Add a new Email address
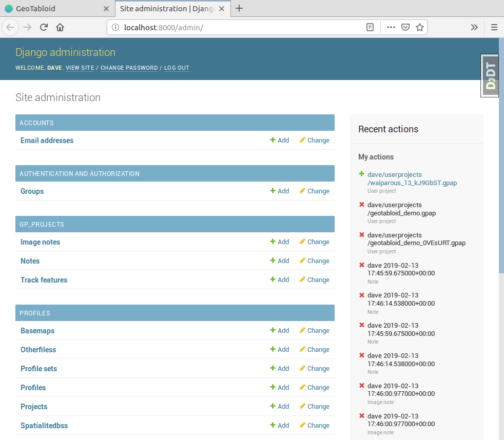 tap(280, 140)
